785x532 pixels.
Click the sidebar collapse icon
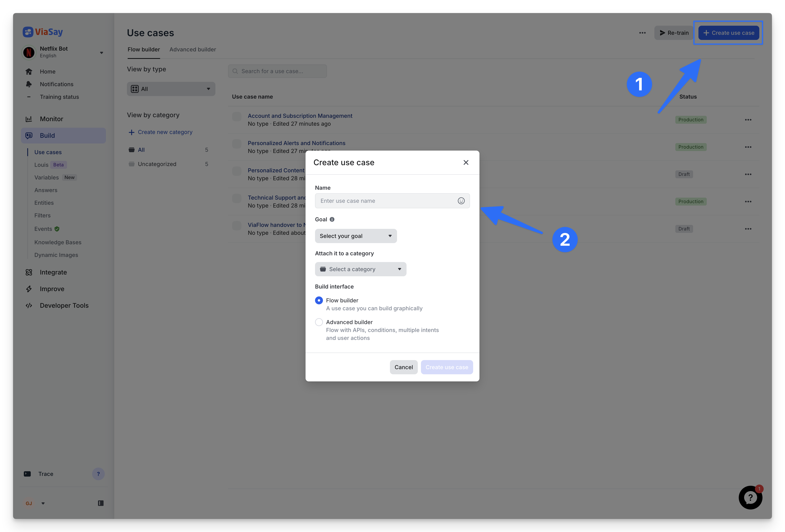(101, 503)
